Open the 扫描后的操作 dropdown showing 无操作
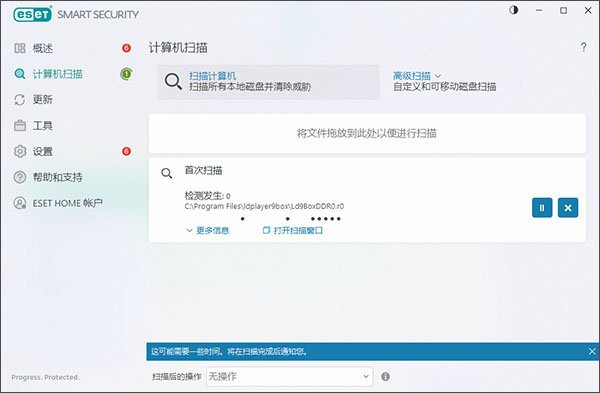 (289, 377)
